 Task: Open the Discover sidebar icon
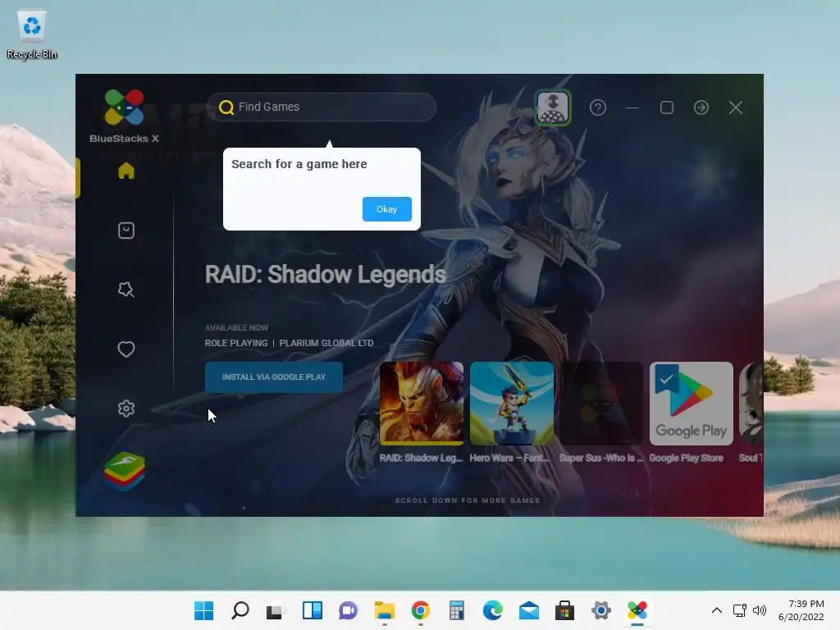[126, 290]
